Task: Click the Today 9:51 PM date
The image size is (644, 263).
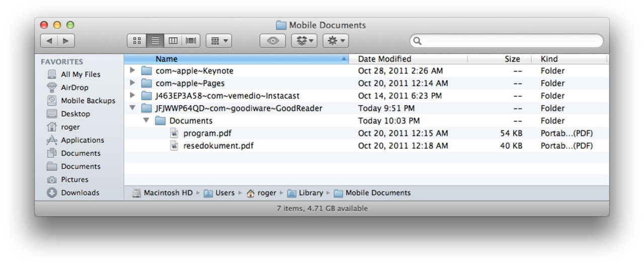Action: pos(386,108)
